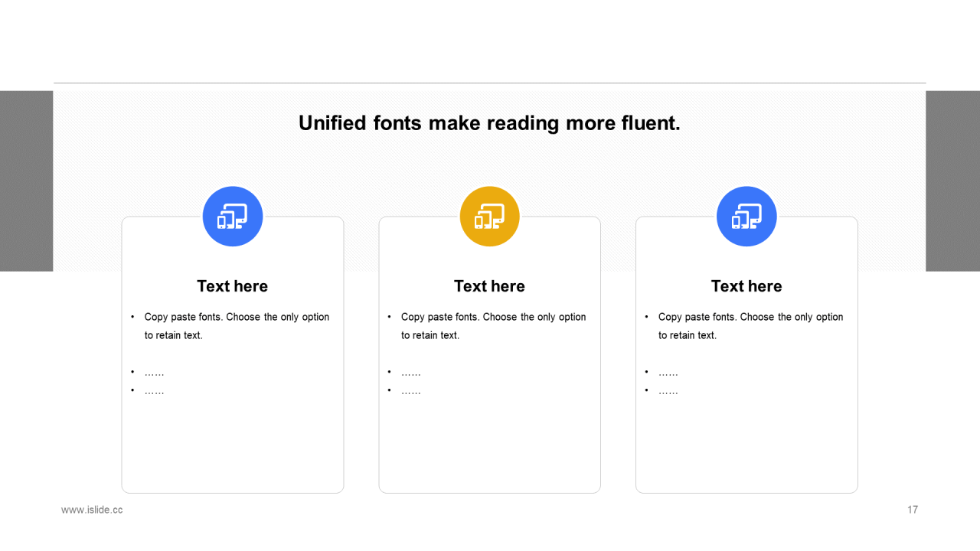
Task: Click the slide number 17
Action: pos(913,510)
